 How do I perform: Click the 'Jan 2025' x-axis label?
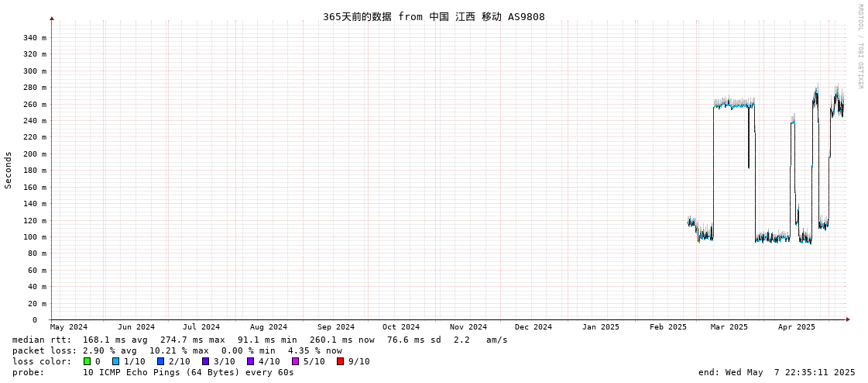[x=601, y=327]
